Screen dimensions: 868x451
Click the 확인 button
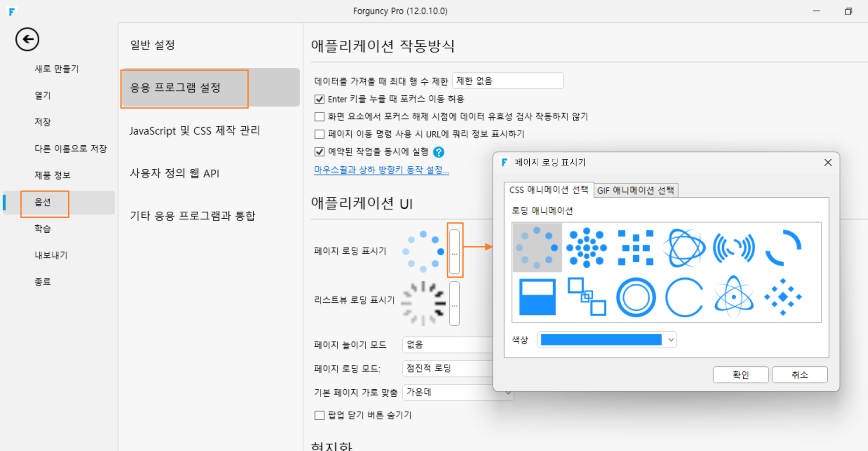[740, 375]
